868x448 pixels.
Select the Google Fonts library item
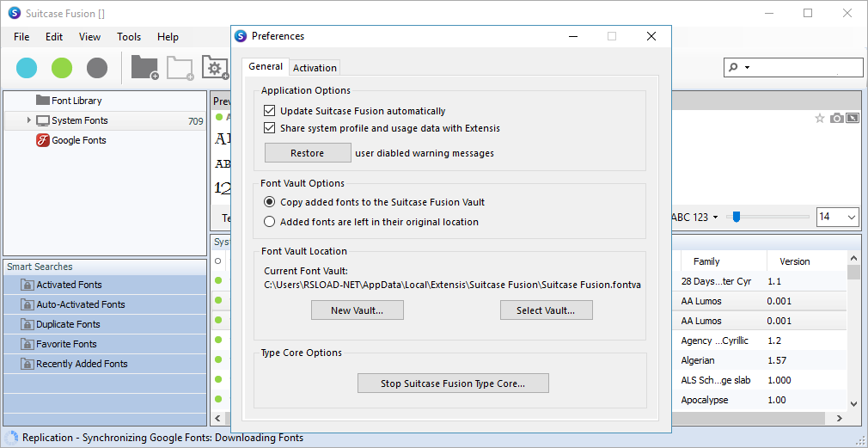coord(78,140)
